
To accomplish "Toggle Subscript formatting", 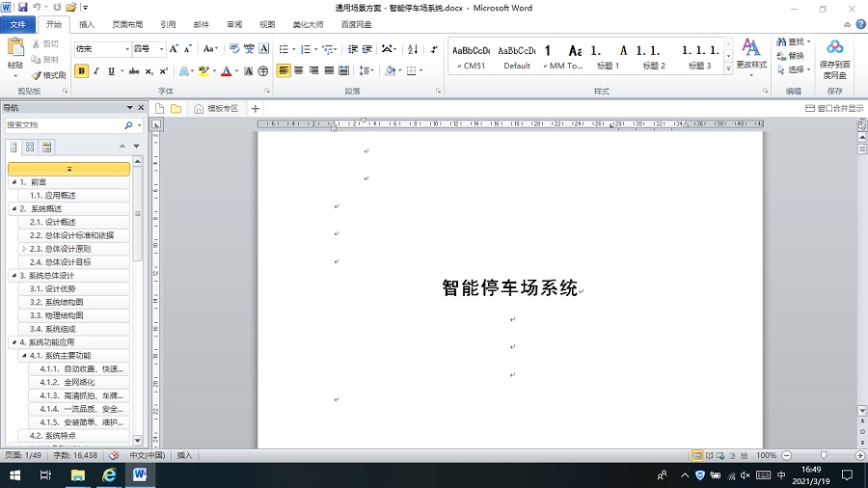I will coord(149,70).
